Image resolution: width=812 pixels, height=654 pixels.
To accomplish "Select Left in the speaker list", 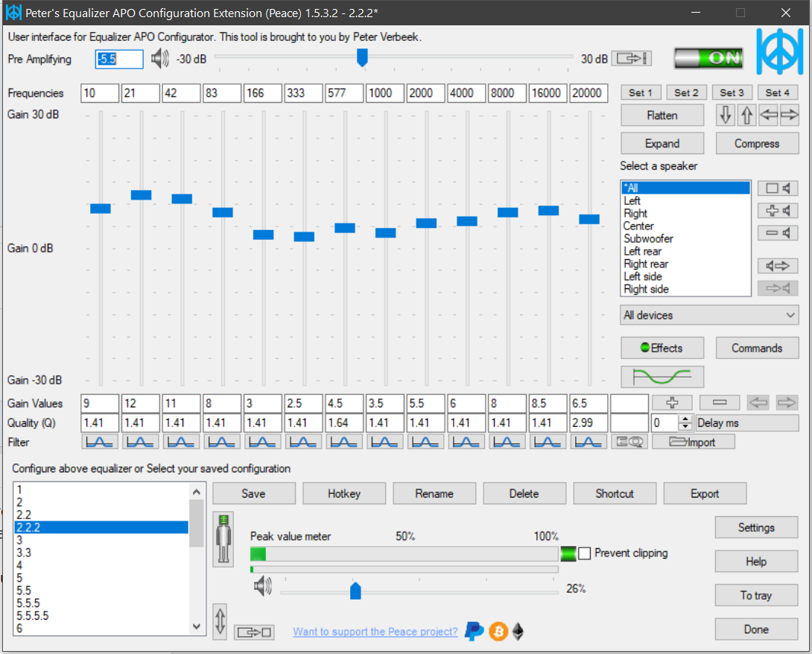I will tap(685, 201).
